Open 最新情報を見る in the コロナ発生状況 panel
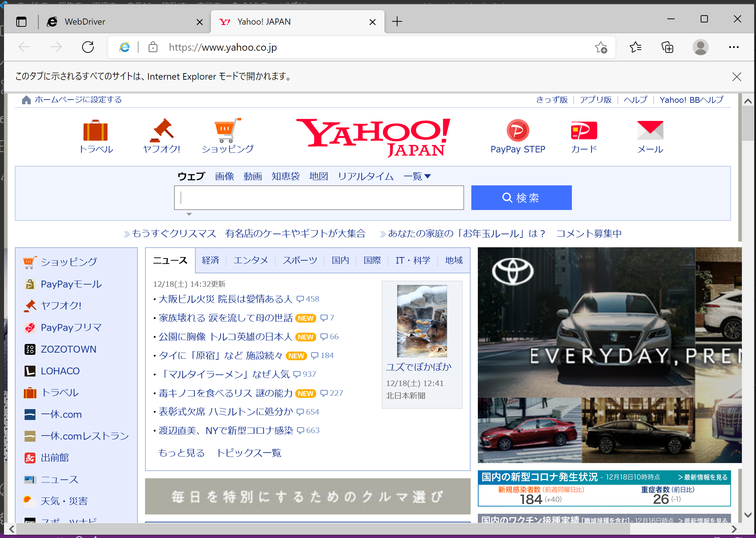Image resolution: width=756 pixels, height=538 pixels. 702,477
